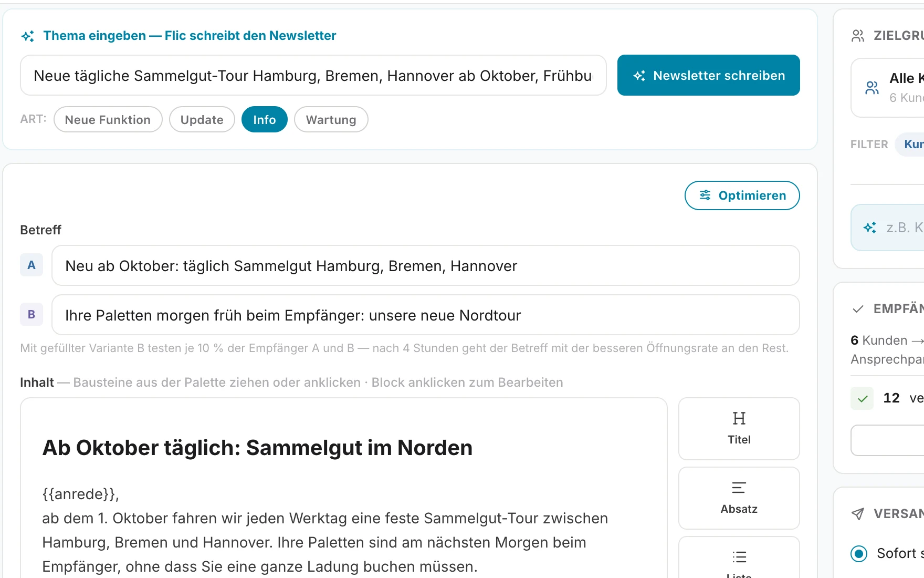This screenshot has width=924, height=578.
Task: Edit subject line variant A field
Action: point(425,265)
